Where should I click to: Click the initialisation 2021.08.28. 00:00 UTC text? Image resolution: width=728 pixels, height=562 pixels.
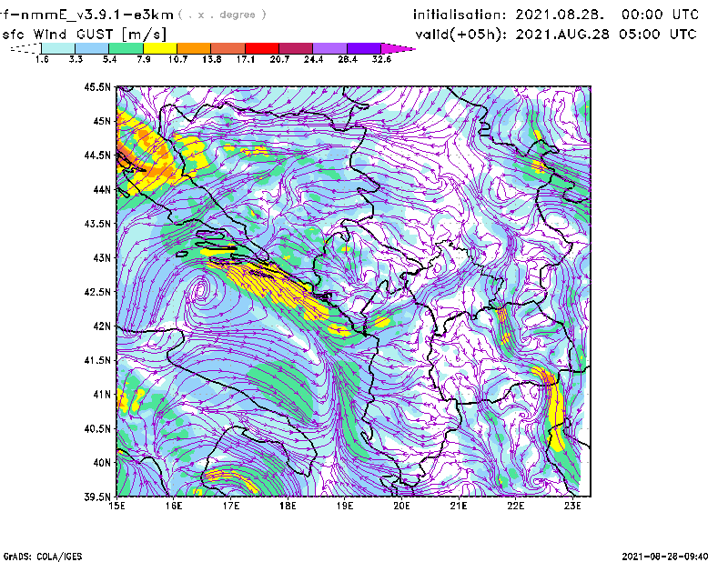coord(556,15)
